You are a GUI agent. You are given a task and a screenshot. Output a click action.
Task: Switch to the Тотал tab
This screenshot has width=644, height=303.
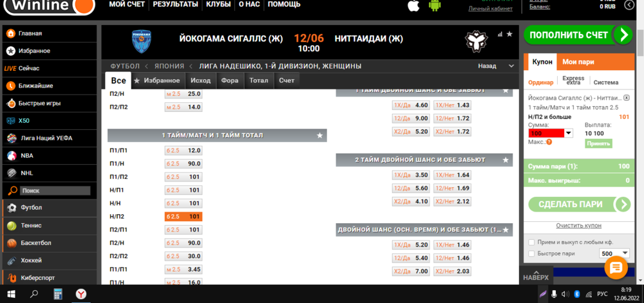[259, 81]
